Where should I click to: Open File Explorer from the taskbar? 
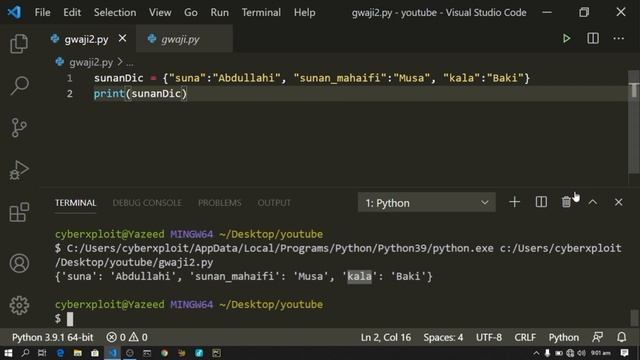[78, 353]
